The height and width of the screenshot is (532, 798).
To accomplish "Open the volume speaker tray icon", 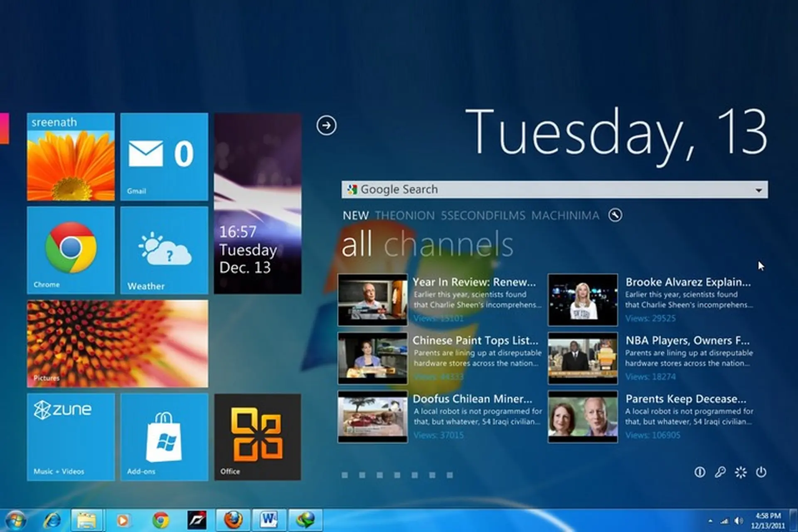I will [x=738, y=521].
